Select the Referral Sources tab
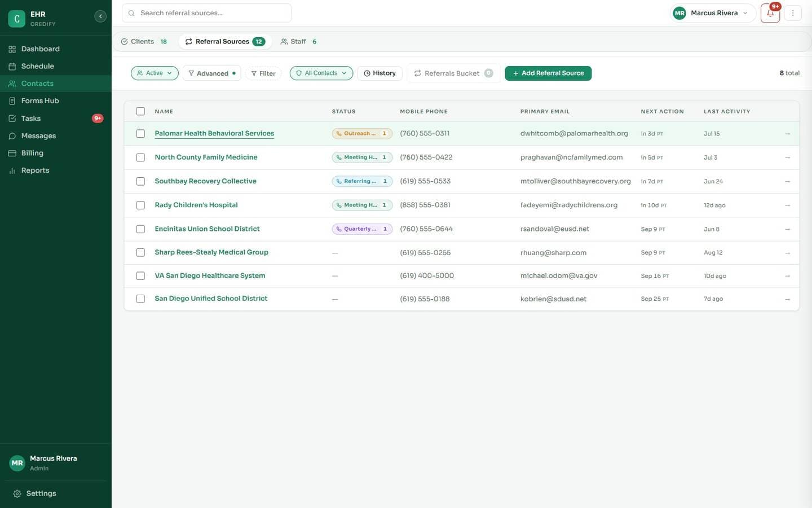The height and width of the screenshot is (508, 812). click(224, 42)
